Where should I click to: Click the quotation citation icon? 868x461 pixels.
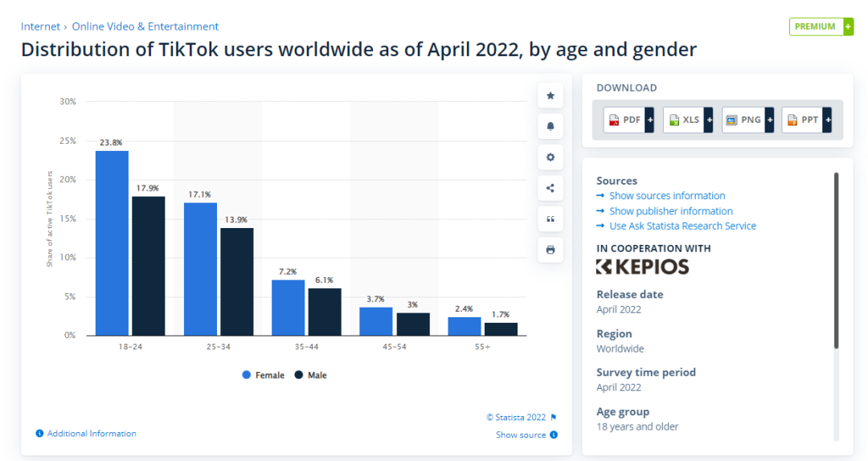pyautogui.click(x=551, y=219)
